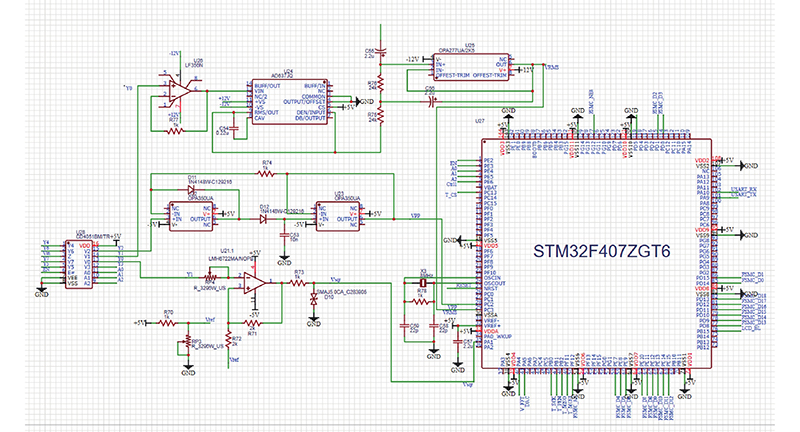Select resistor R28 24k symbol
This screenshot has height=432, width=800.
[x=381, y=85]
